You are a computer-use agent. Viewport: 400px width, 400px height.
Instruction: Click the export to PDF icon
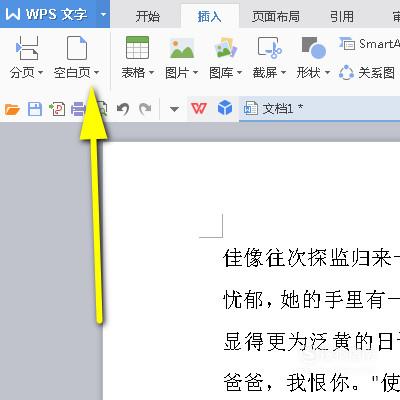57,109
